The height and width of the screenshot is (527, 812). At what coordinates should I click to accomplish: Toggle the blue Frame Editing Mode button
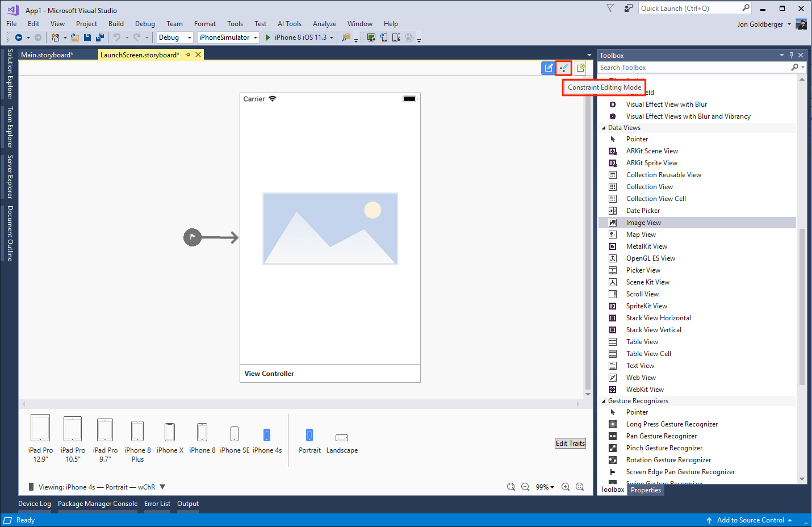pos(548,68)
